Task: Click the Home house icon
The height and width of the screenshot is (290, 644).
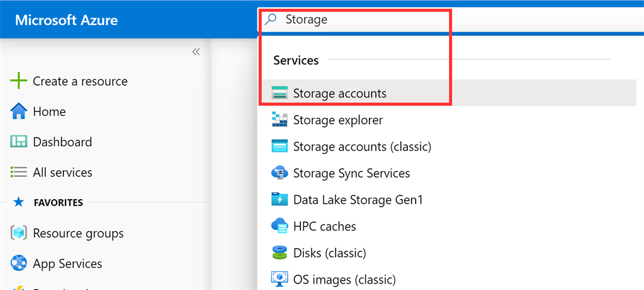Action: [18, 112]
